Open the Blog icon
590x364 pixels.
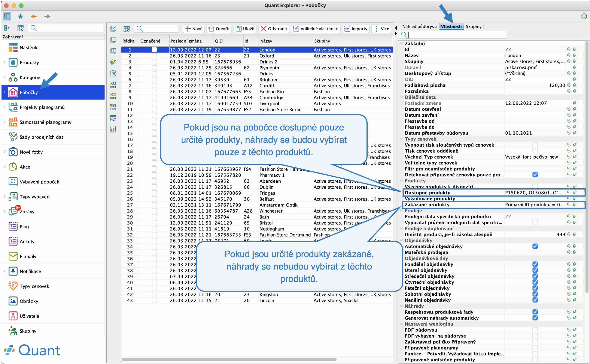coord(13,227)
